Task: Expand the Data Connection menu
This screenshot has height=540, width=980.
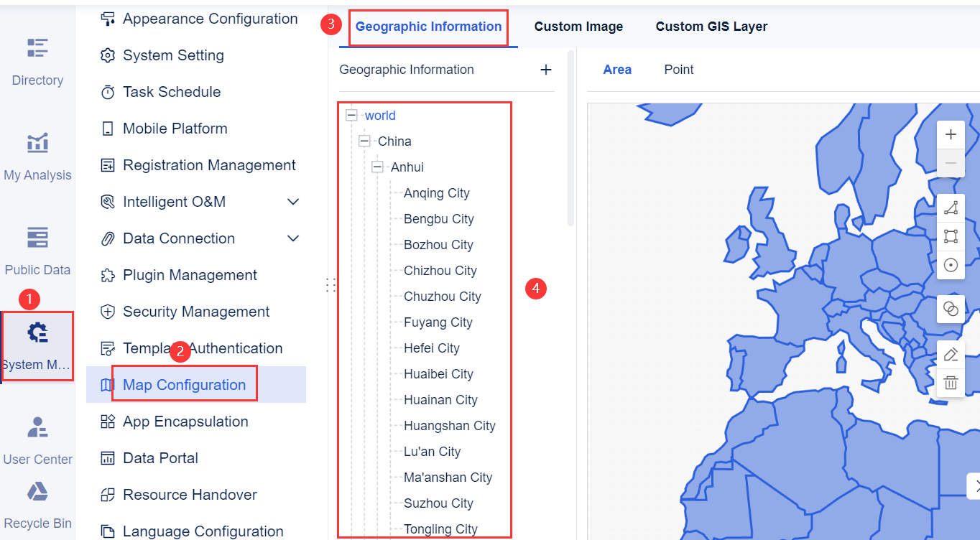Action: (179, 238)
